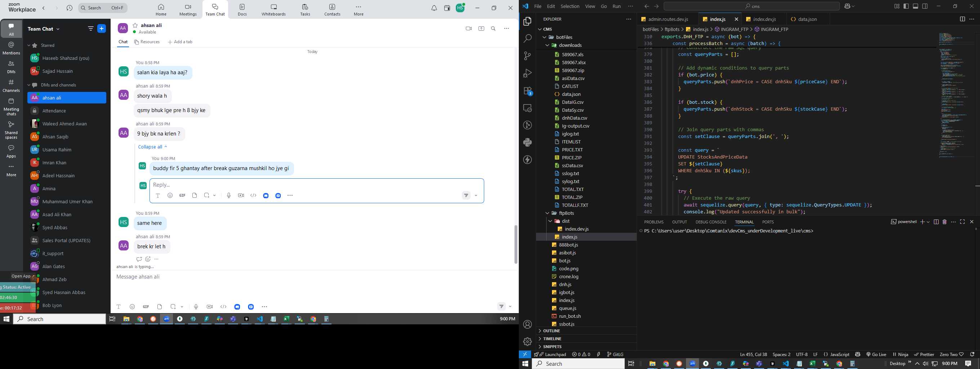The image size is (980, 369).
Task: Open VS Code Source Control view
Action: (527, 56)
